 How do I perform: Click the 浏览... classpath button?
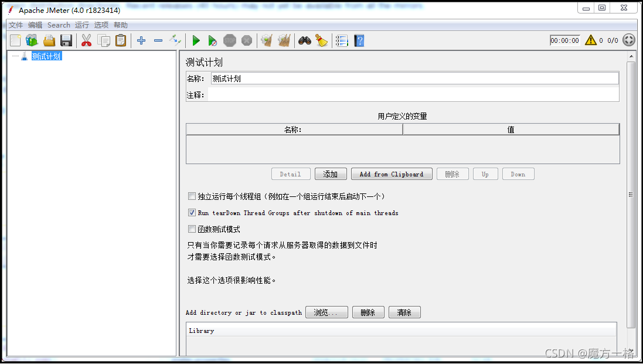point(326,312)
